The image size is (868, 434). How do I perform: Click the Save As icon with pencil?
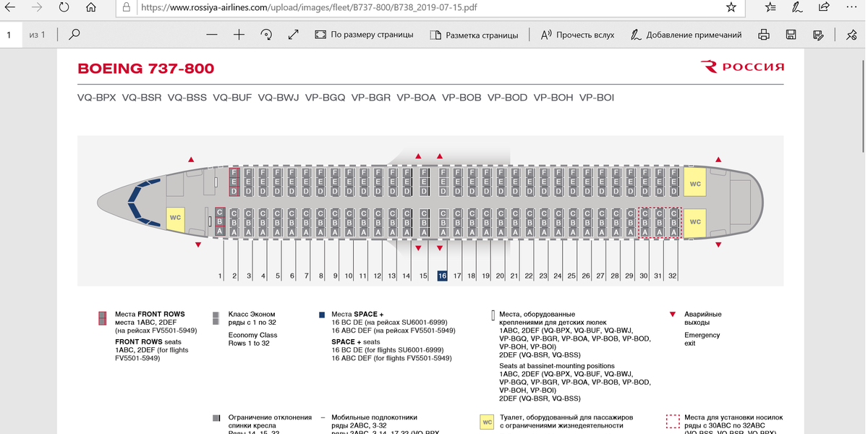[818, 35]
